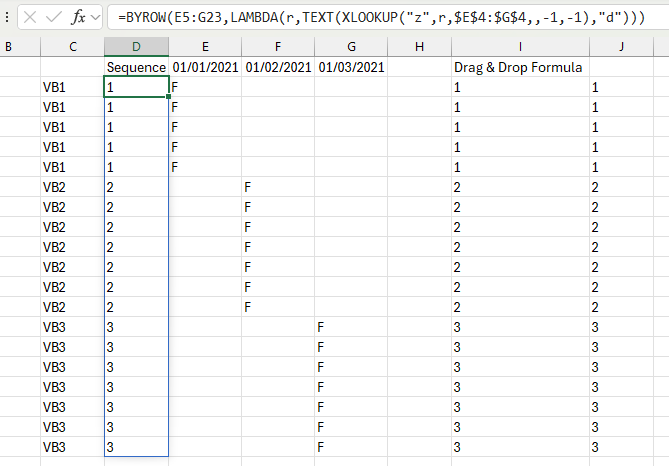Open the Insert Function fx dialog

coord(79,17)
